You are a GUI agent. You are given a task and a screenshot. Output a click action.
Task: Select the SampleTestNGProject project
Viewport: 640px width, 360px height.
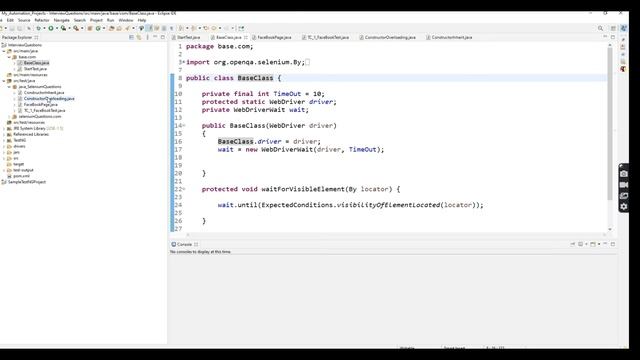click(x=27, y=182)
